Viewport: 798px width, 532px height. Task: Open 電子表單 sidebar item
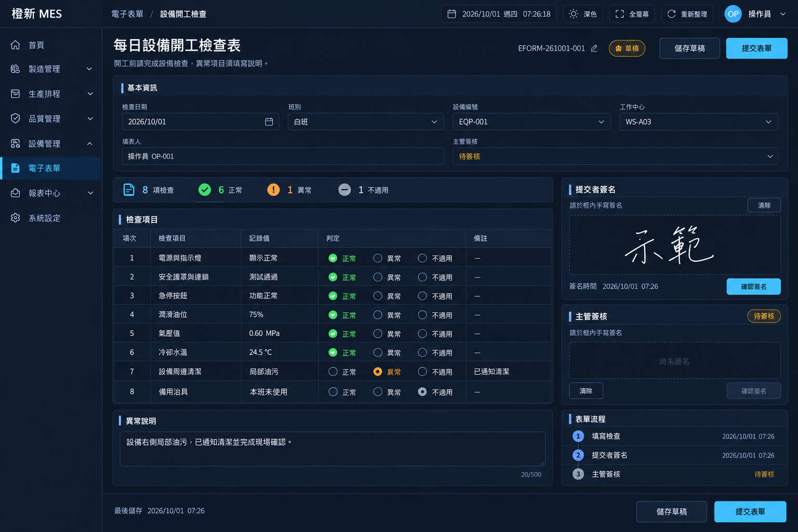(x=50, y=168)
